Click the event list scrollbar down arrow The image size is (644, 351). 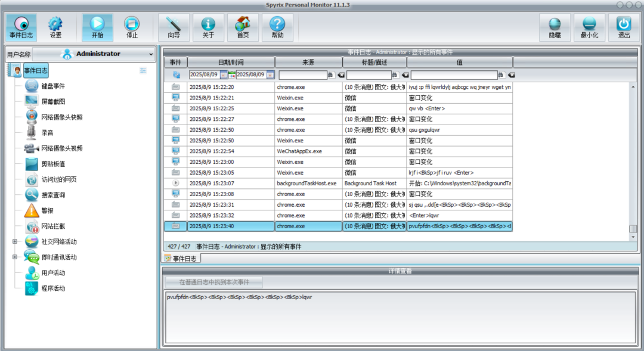[x=633, y=237]
